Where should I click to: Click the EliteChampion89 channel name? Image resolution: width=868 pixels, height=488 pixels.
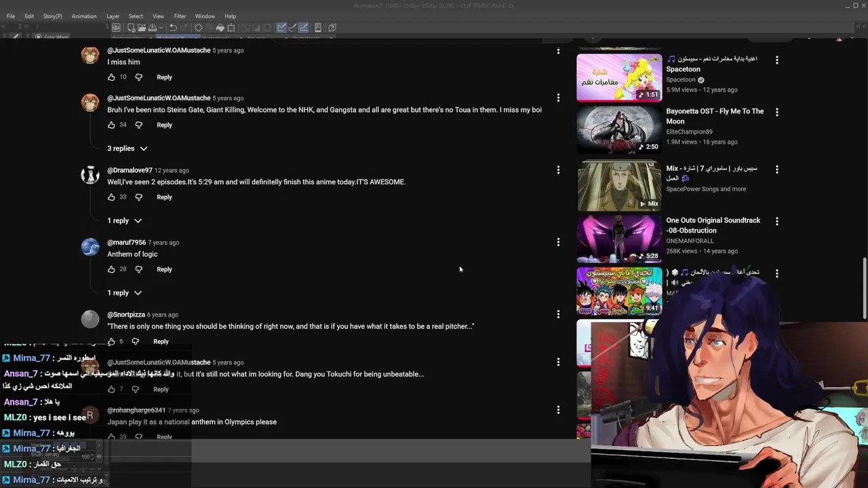coord(689,132)
